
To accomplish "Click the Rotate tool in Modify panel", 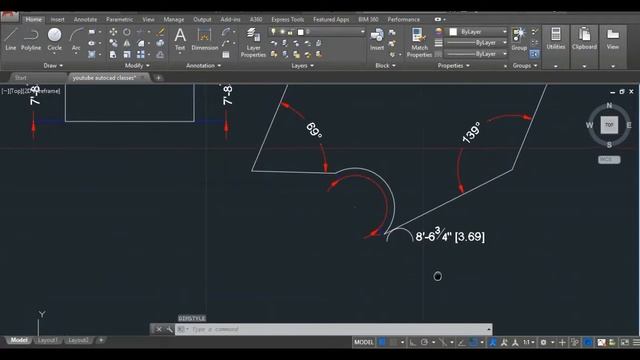I will point(127,32).
